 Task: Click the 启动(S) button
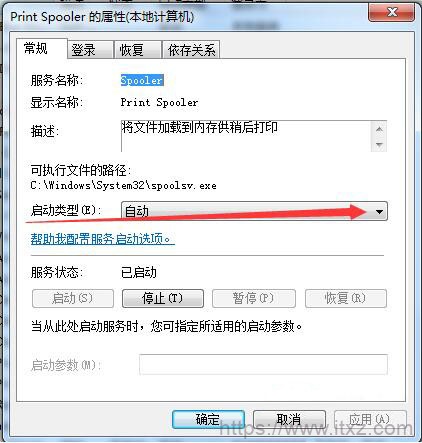(x=73, y=298)
